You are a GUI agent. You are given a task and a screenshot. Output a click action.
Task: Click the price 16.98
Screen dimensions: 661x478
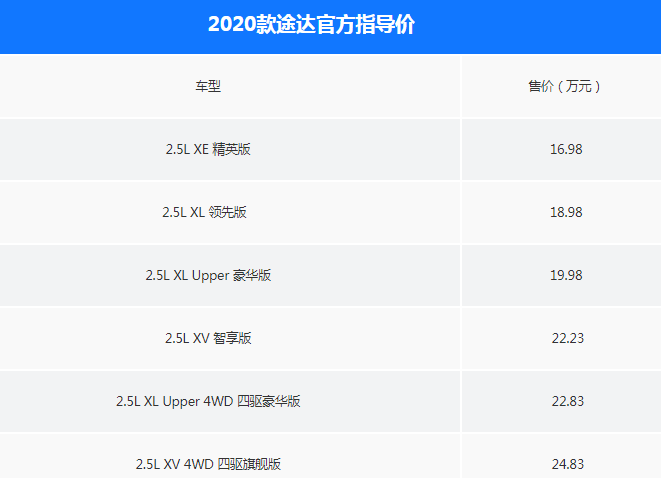(x=566, y=149)
